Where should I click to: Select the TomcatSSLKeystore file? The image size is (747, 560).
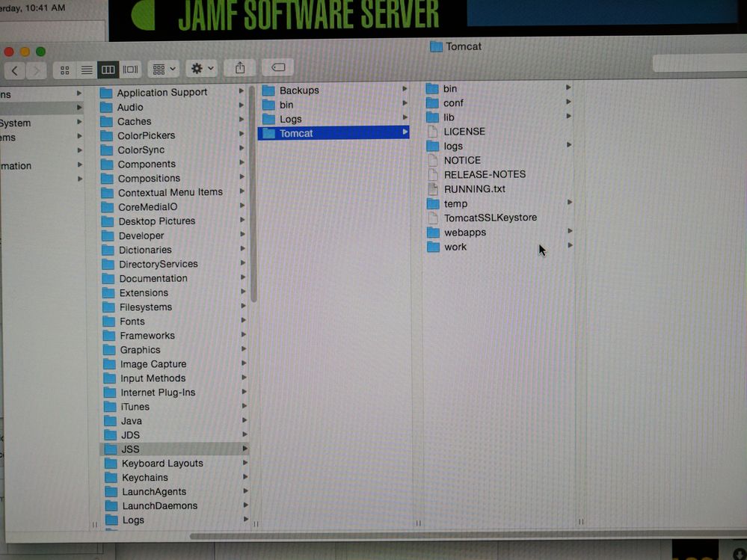(491, 218)
